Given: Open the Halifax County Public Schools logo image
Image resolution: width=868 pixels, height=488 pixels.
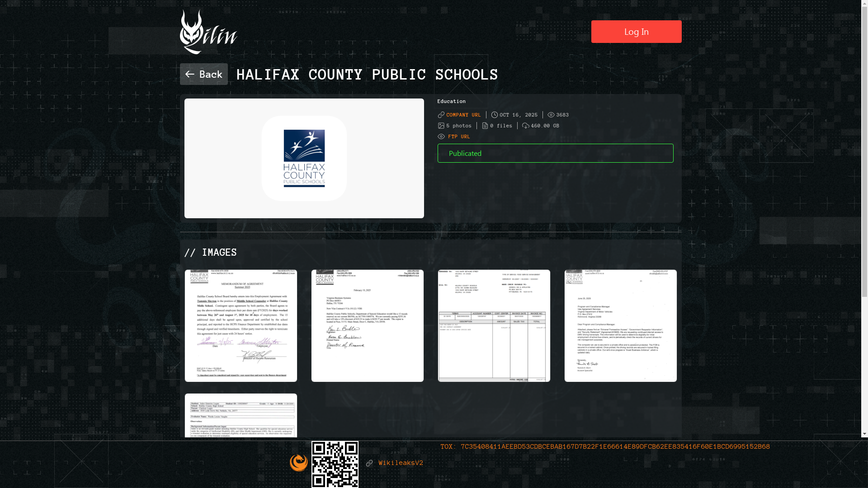Looking at the screenshot, I should (x=304, y=158).
